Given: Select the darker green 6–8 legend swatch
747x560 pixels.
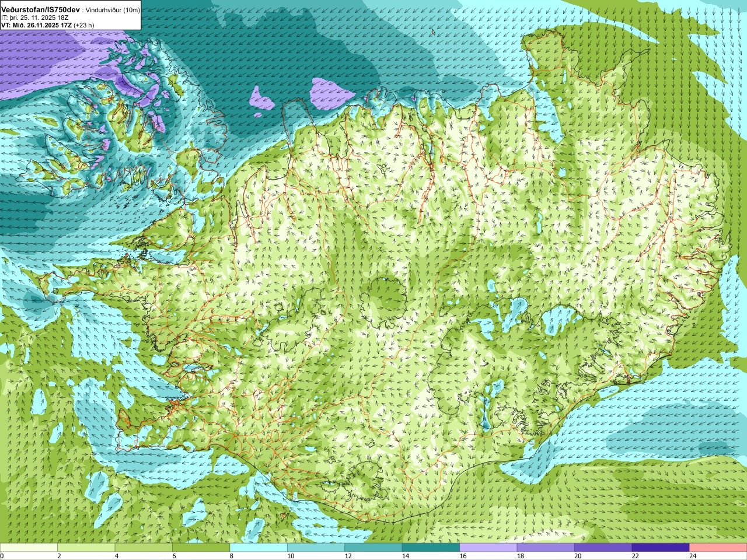Looking at the screenshot, I should coord(201,548).
